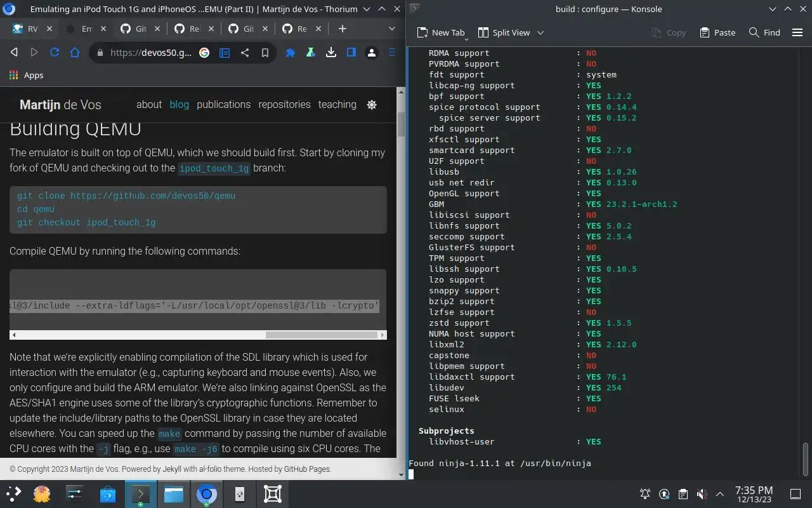Click 'Found ninja-1.11.1' terminal line
The width and height of the screenshot is (812, 508).
coord(500,463)
